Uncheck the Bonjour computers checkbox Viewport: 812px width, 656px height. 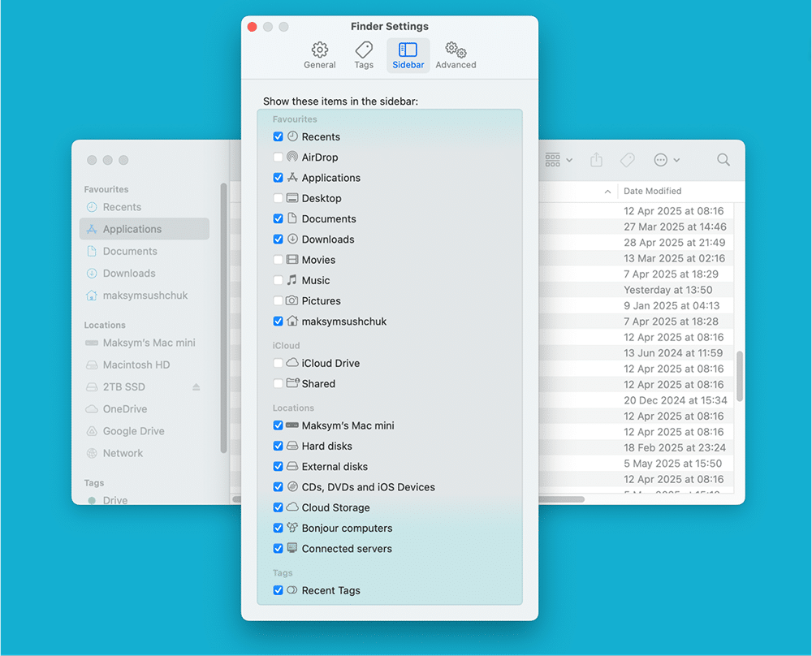coord(278,528)
